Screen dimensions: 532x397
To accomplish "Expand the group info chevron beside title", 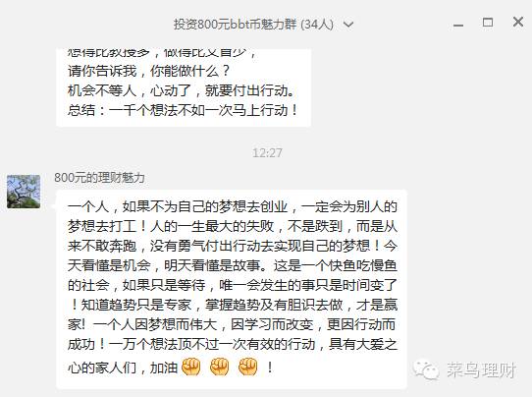I will click(x=348, y=25).
